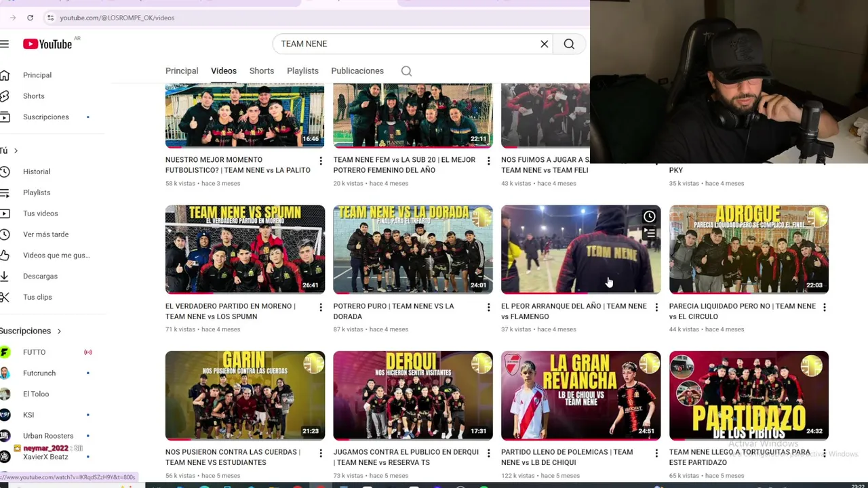
Task: Open options menu for JUGAMOS CONTRA EL PUBLICO video
Action: click(x=488, y=453)
